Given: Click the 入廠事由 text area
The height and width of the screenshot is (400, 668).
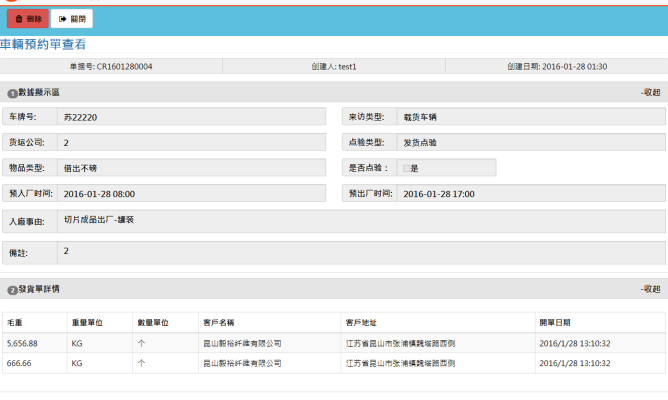Looking at the screenshot, I should [x=360, y=221].
